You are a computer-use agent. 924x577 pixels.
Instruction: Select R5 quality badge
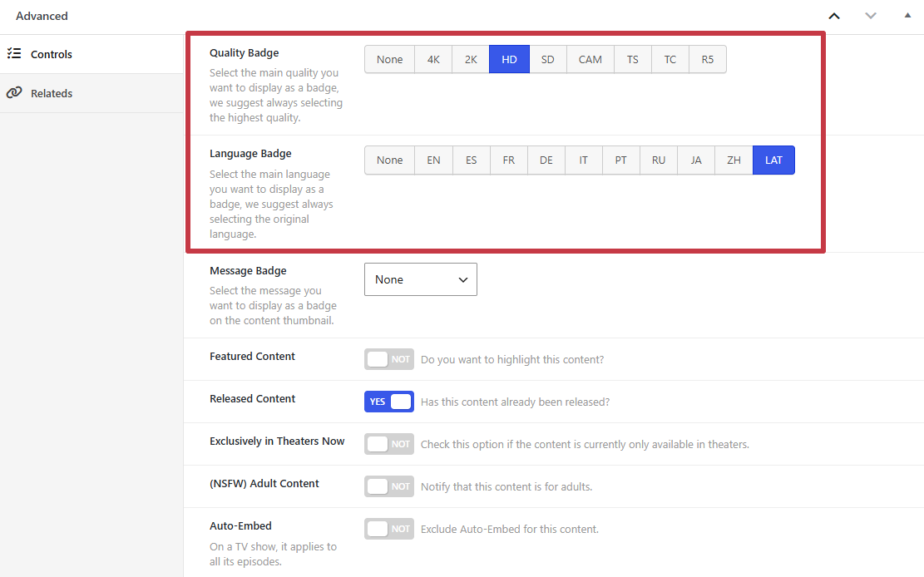click(707, 59)
